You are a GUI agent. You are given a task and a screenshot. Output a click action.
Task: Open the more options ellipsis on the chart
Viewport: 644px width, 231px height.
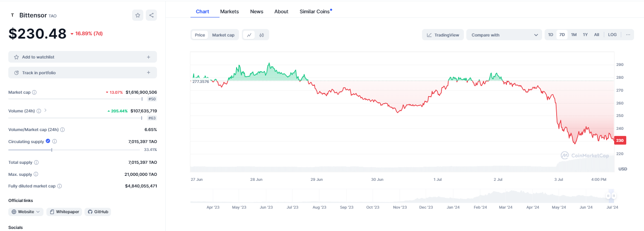pos(628,35)
